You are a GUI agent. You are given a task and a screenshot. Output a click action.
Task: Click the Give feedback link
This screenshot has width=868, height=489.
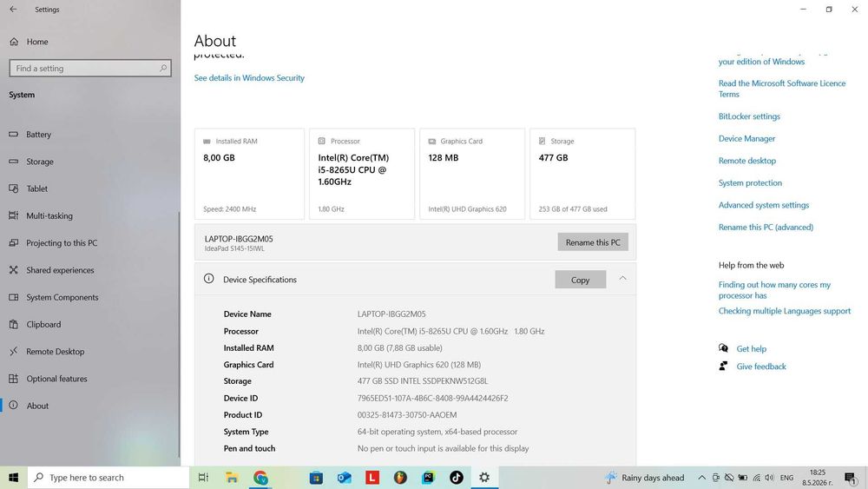click(761, 367)
